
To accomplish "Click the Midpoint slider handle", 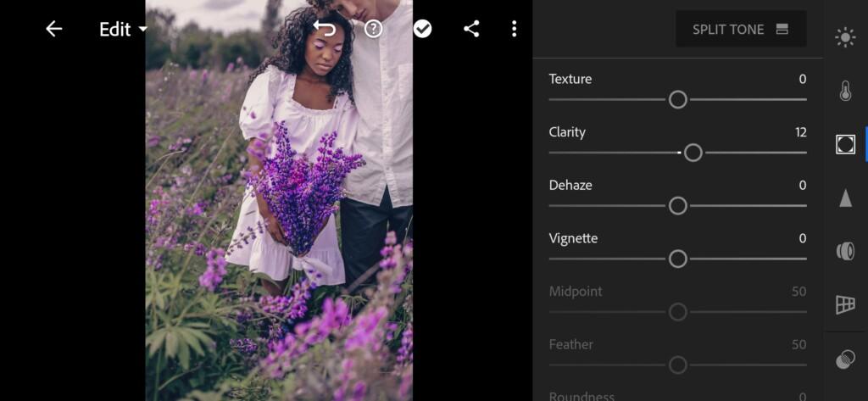I will pyautogui.click(x=677, y=312).
